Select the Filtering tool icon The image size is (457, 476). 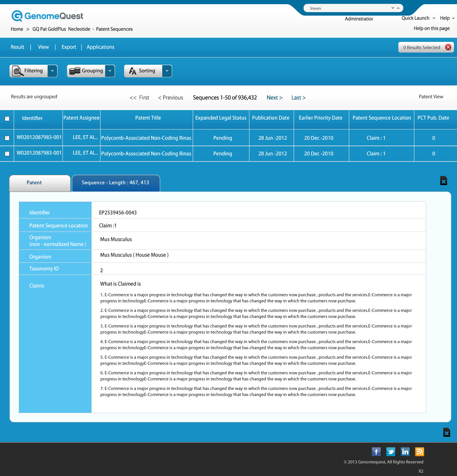point(16,71)
